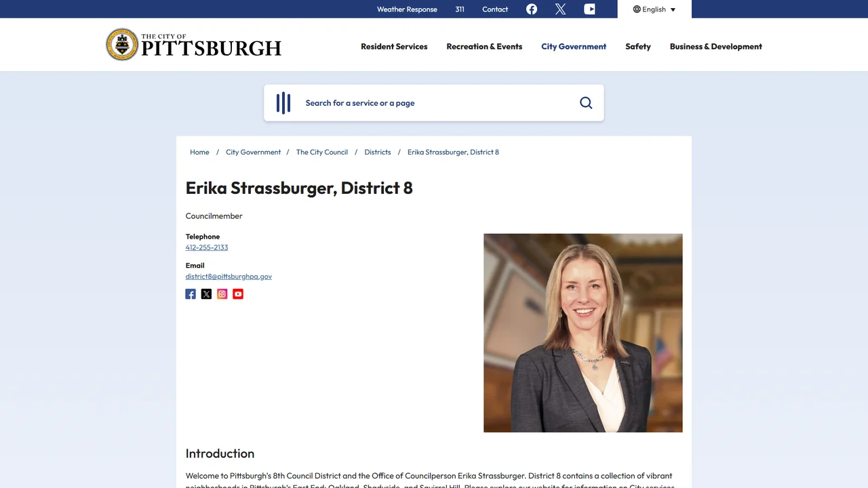
Task: Open the Facebook icon in top bar
Action: tap(532, 9)
